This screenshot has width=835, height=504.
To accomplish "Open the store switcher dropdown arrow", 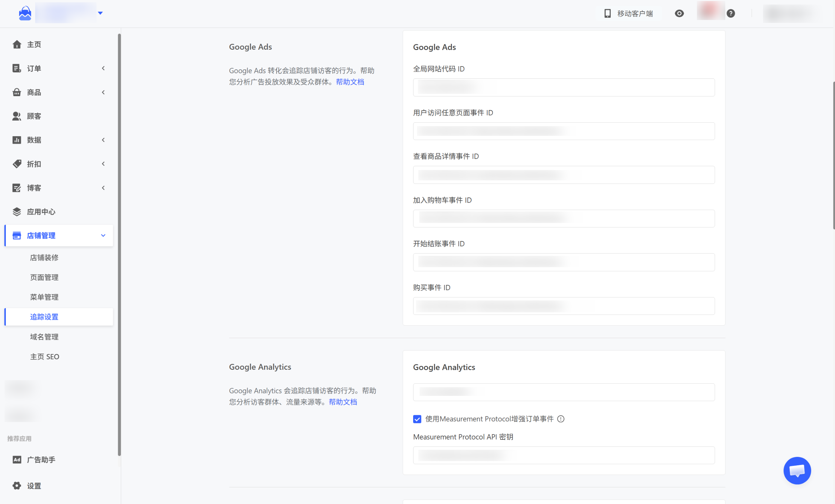I will tap(100, 13).
